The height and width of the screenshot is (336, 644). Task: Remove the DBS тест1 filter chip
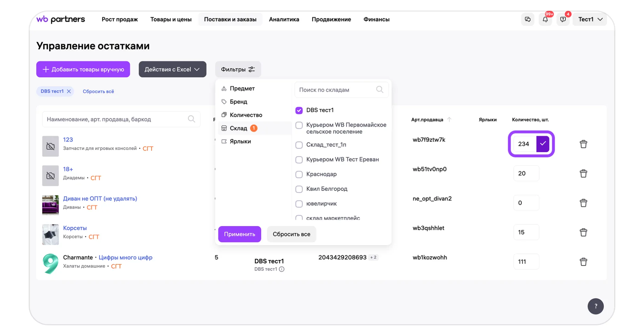[69, 91]
